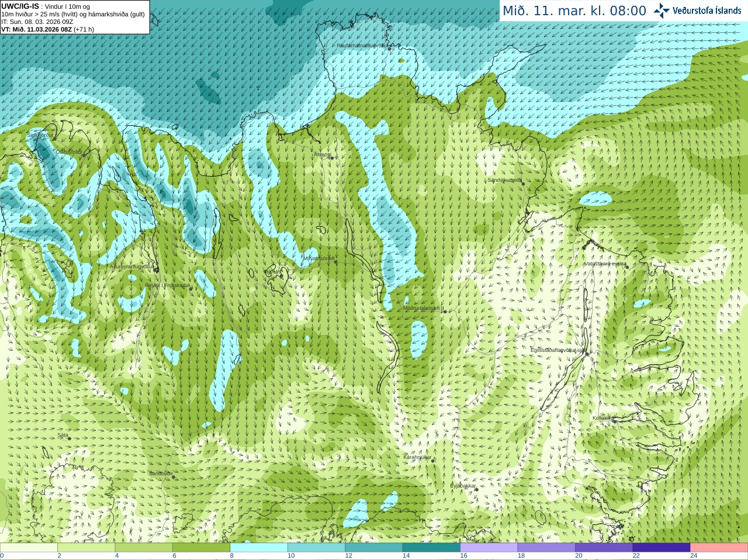Screen dimensions: 748x560
Task: Click the Ásbyrgi station label
Action: pyautogui.click(x=322, y=154)
